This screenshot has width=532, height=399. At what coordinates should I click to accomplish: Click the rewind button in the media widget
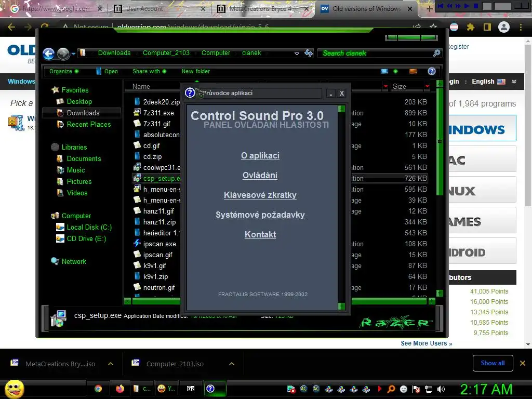pos(449,6)
